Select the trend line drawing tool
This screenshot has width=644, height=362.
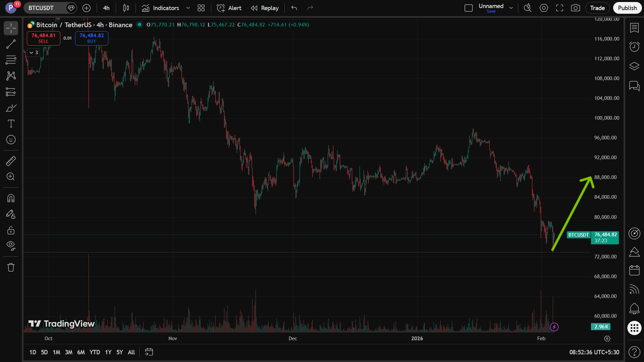tap(11, 44)
